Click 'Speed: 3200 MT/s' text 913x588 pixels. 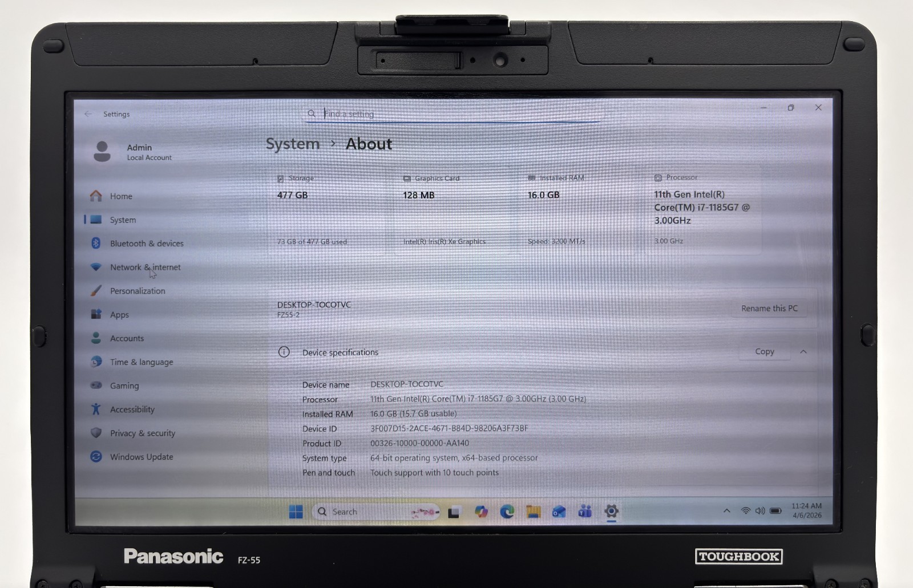pos(556,241)
